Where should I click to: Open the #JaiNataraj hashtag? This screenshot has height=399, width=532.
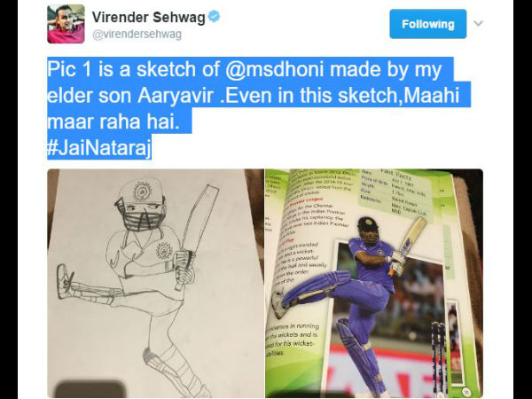tap(99, 147)
